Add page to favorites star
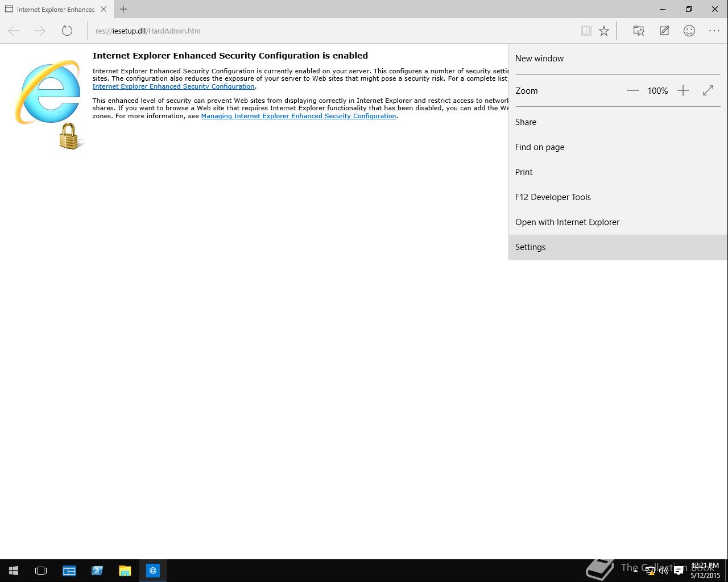The width and height of the screenshot is (728, 582). [x=604, y=31]
